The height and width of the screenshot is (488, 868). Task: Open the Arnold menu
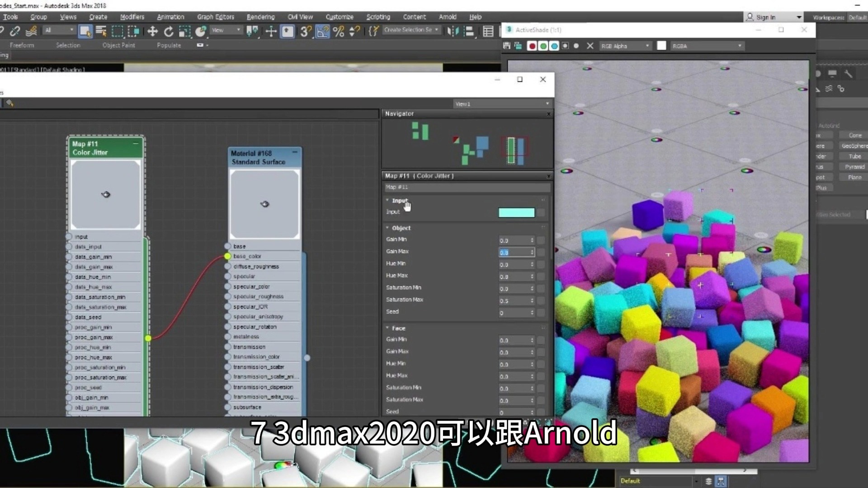point(448,17)
